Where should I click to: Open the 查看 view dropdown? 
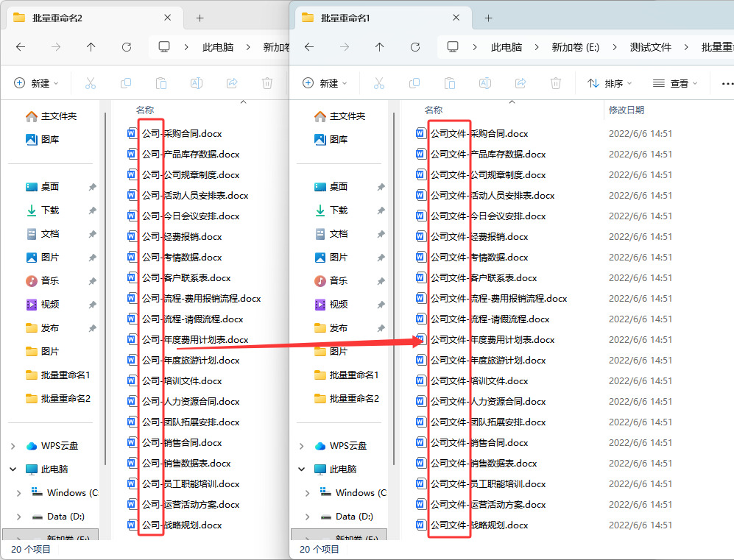coord(675,83)
